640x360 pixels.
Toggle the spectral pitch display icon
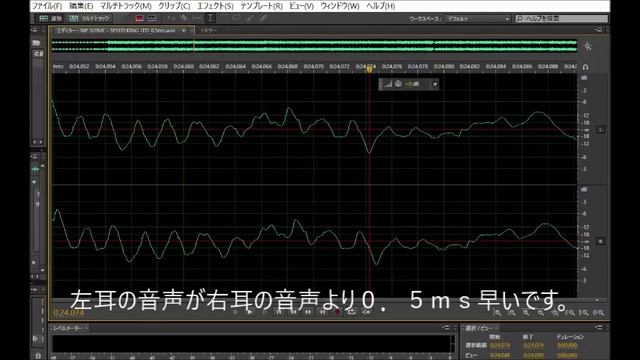(152, 18)
